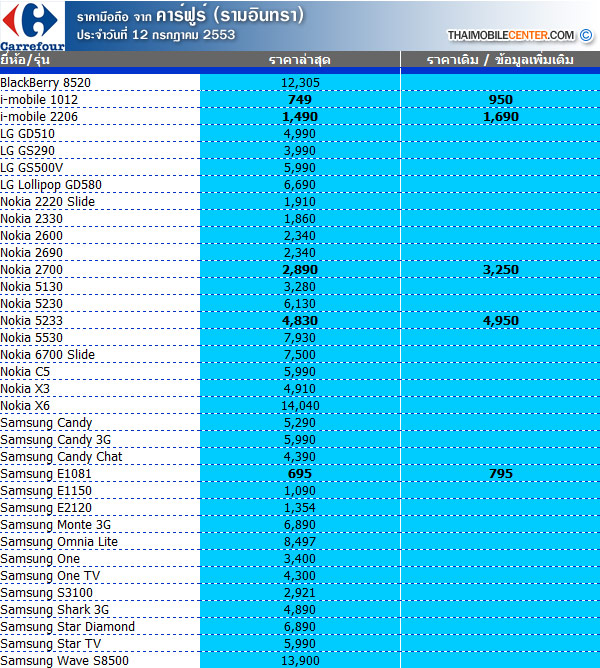Click the brand/model column header
Viewport: 600px width, 668px height.
coord(27,61)
